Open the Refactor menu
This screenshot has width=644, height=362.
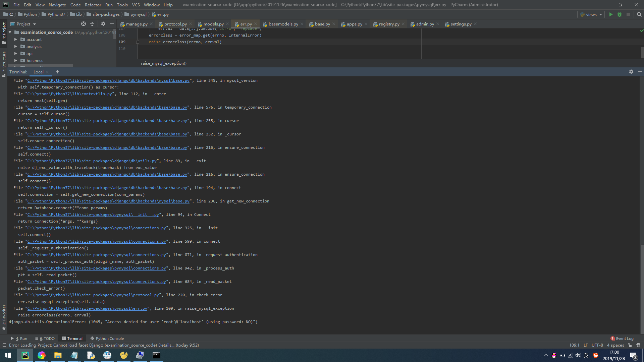93,5
